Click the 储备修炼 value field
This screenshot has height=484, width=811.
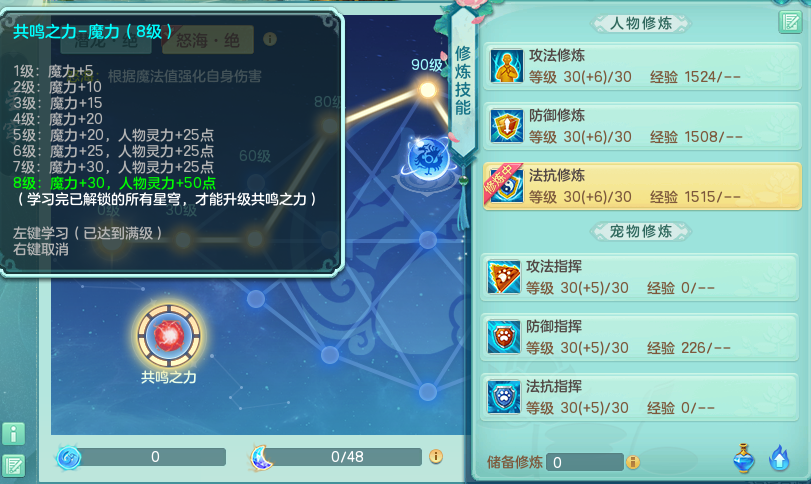coord(585,462)
